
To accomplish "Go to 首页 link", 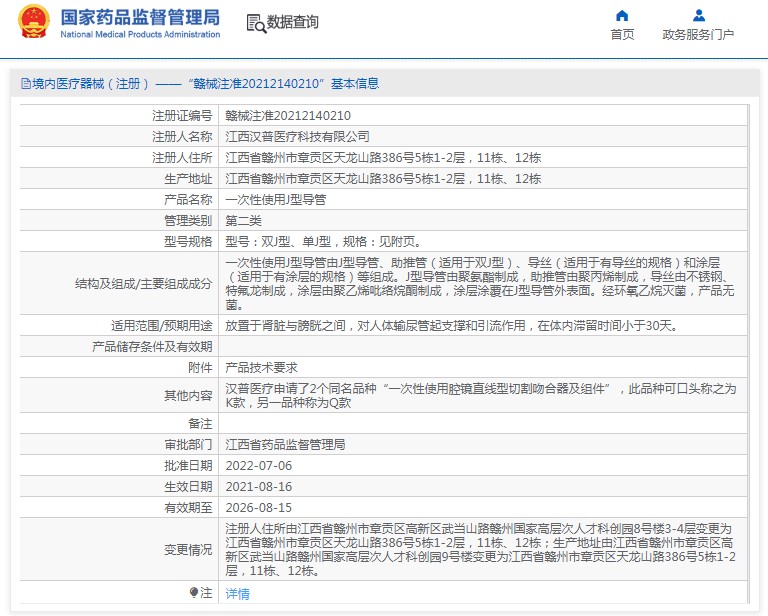I will 622,35.
